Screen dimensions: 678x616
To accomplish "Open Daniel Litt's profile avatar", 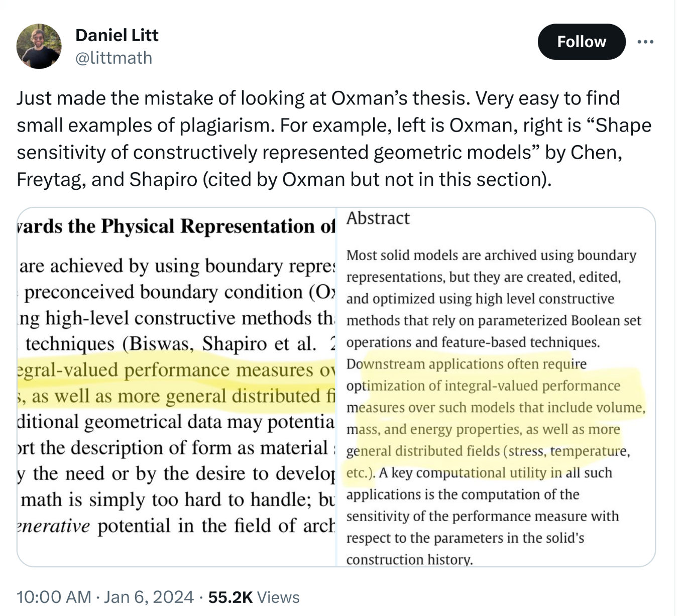I will click(x=39, y=46).
